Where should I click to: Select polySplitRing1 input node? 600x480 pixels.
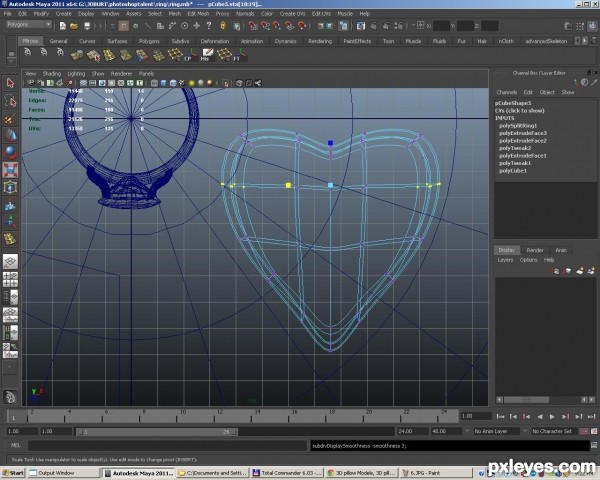point(518,126)
